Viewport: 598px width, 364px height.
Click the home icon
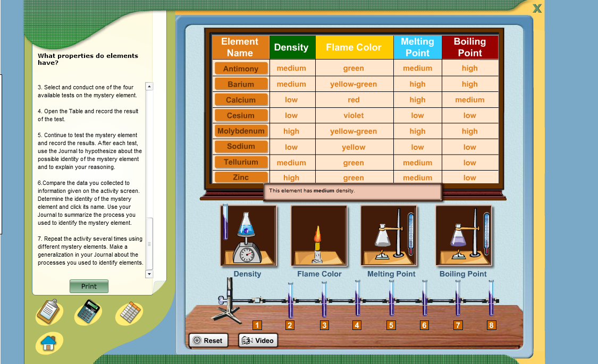48,343
